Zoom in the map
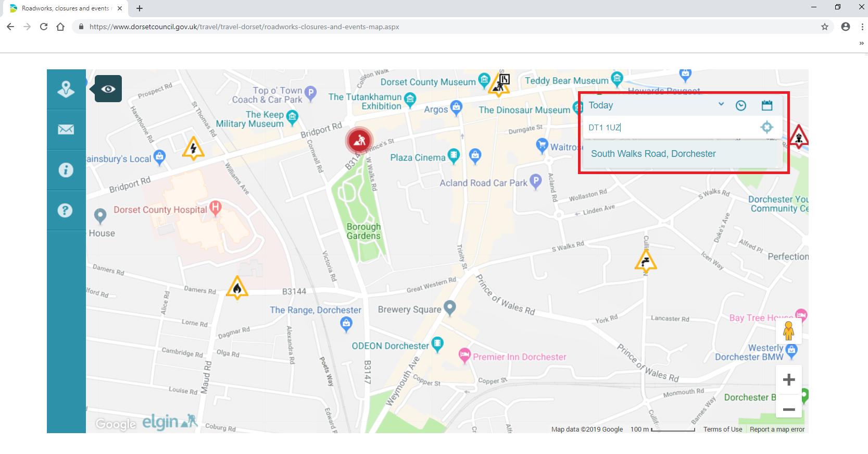 [x=789, y=379]
